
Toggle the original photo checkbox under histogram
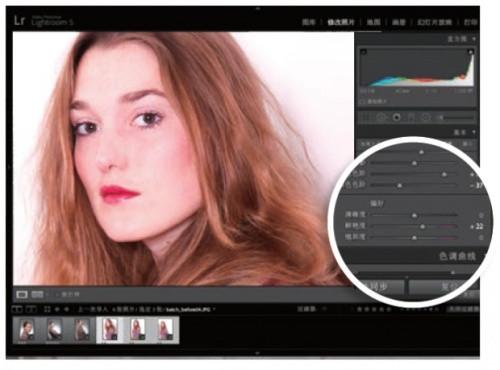tap(363, 101)
